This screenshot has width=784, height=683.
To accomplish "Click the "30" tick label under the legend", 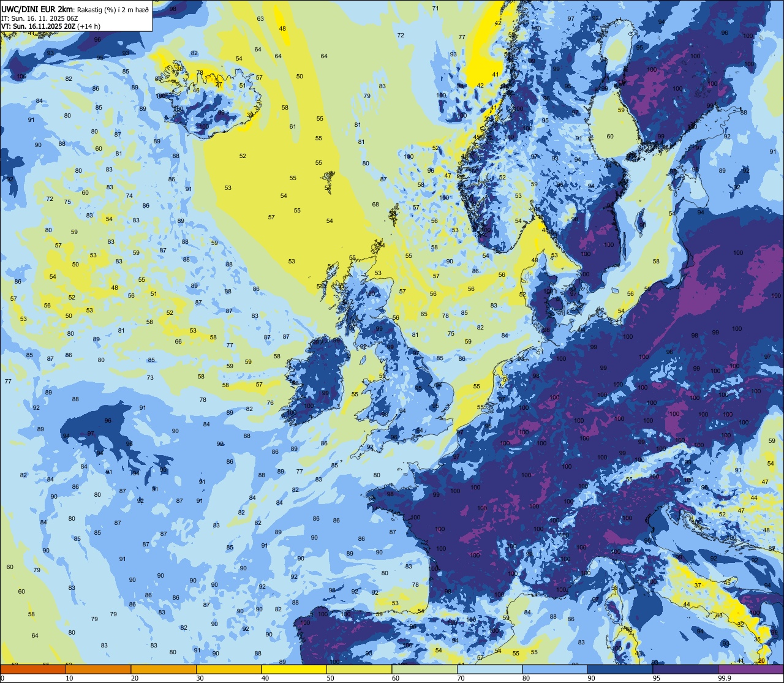I will (x=200, y=678).
